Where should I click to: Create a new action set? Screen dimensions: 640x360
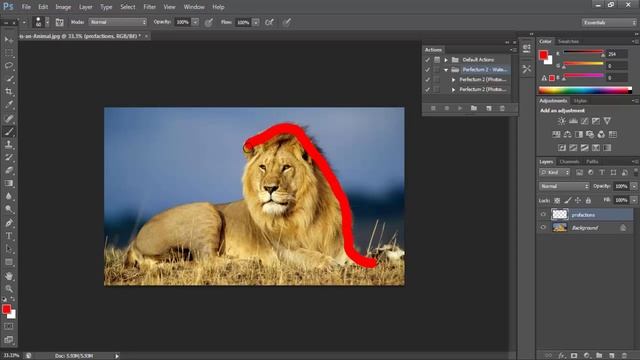(474, 108)
